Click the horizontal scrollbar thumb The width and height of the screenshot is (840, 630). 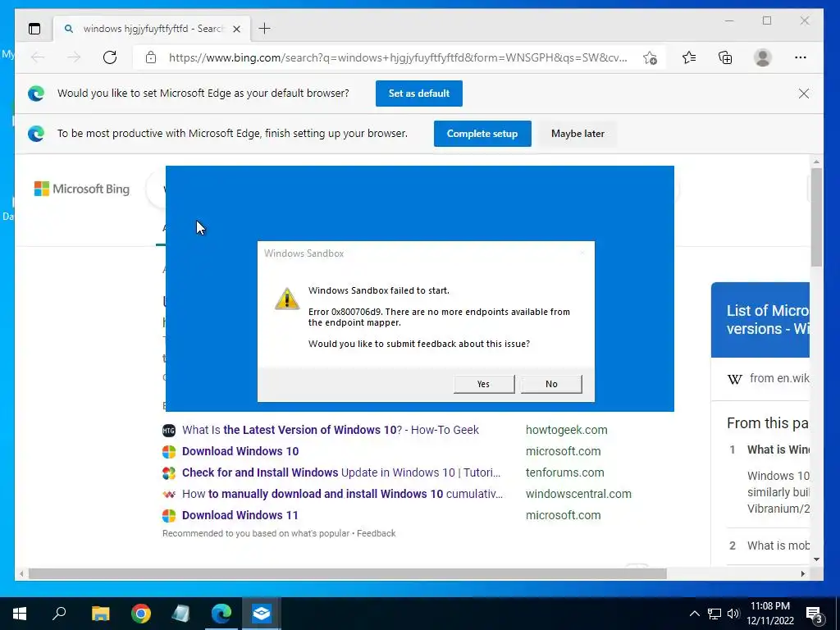(x=348, y=573)
